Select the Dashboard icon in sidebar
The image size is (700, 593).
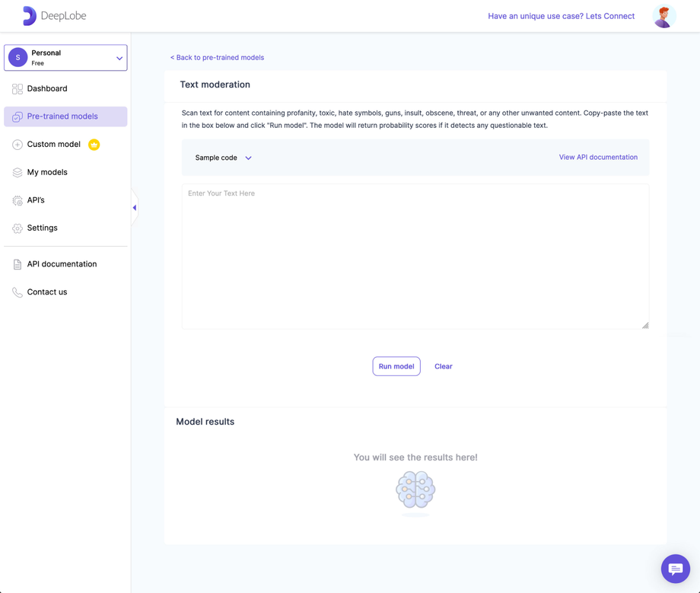click(16, 88)
